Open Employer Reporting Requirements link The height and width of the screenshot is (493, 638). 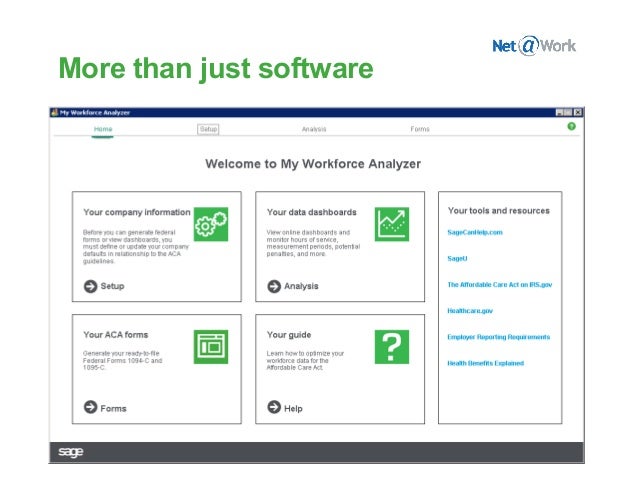(498, 337)
